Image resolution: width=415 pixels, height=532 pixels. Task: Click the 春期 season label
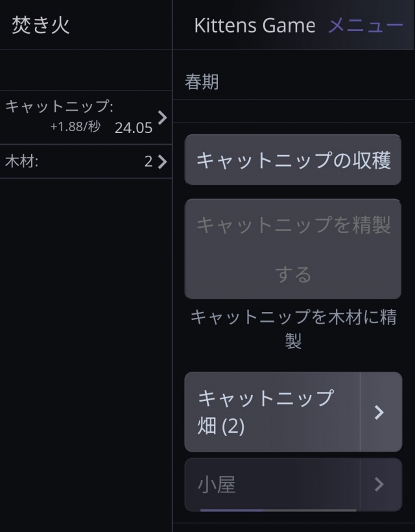pos(202,82)
